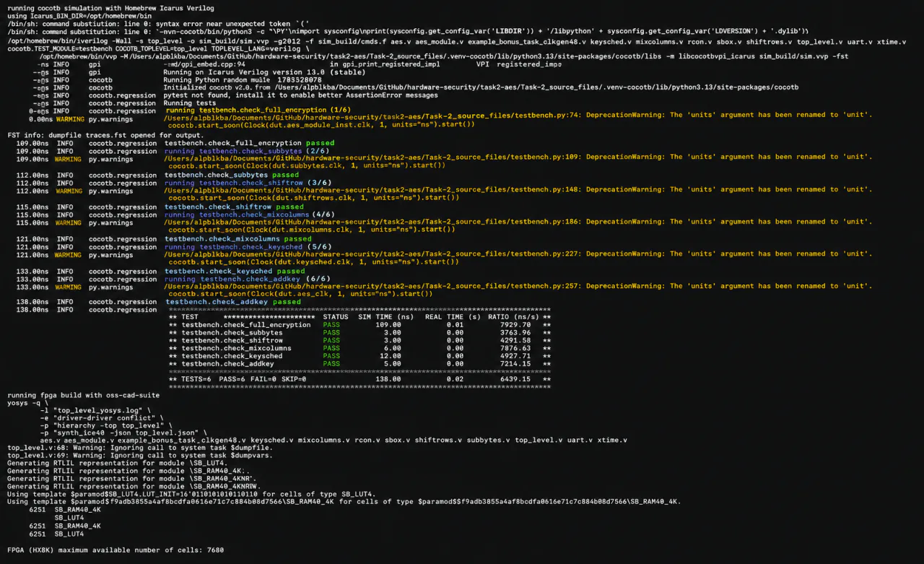Click the "running fpga build with oss-cad-suite" line
Screen dimensions: 924x564
(84, 395)
